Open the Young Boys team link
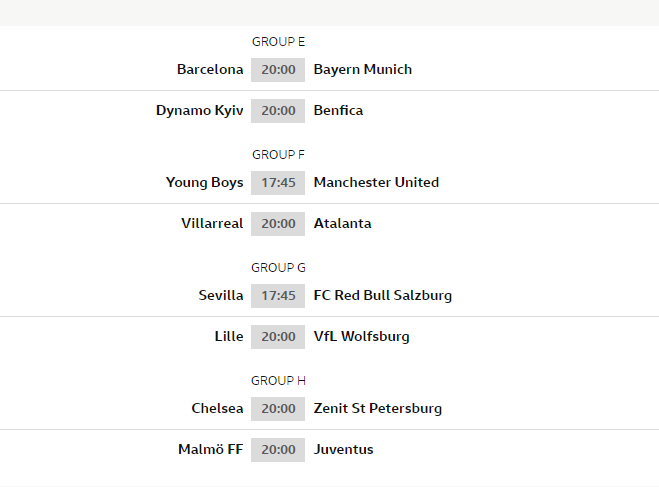The width and height of the screenshot is (659, 487). tap(204, 182)
